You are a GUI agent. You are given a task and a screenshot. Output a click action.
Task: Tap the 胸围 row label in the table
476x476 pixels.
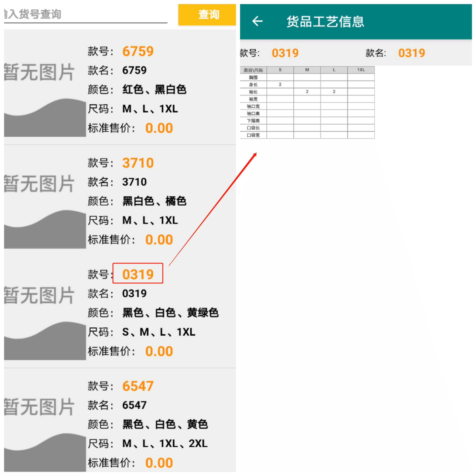(x=253, y=77)
